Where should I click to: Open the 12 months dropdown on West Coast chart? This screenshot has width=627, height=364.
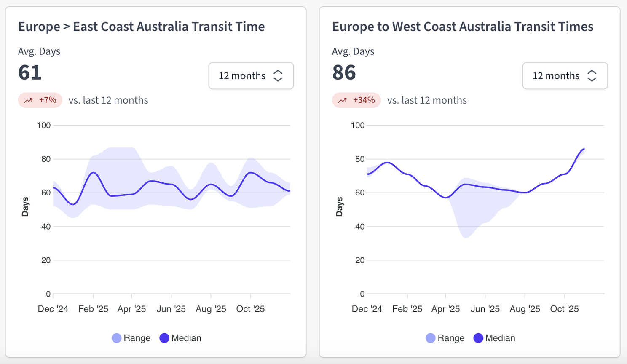click(565, 76)
